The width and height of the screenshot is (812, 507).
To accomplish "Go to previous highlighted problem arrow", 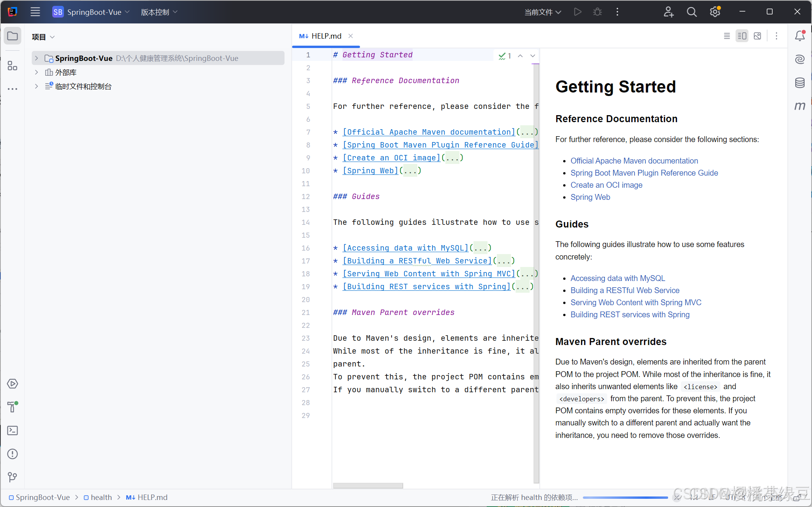I will coord(520,56).
